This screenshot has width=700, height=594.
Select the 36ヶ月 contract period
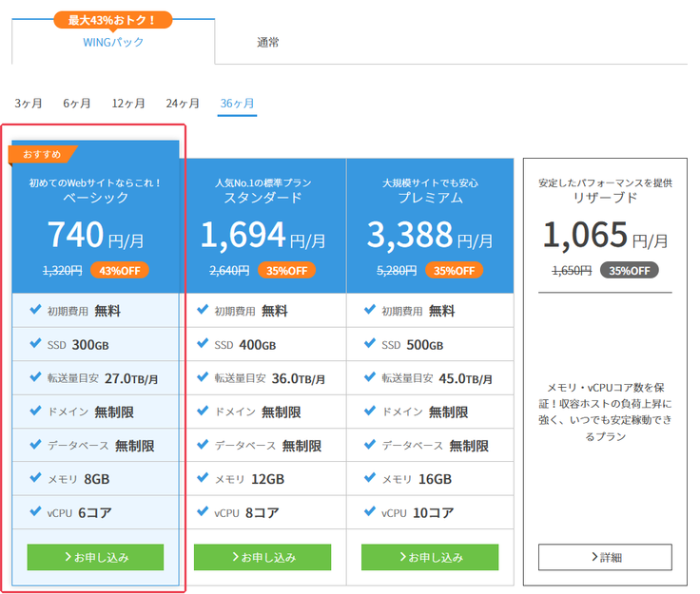click(237, 103)
